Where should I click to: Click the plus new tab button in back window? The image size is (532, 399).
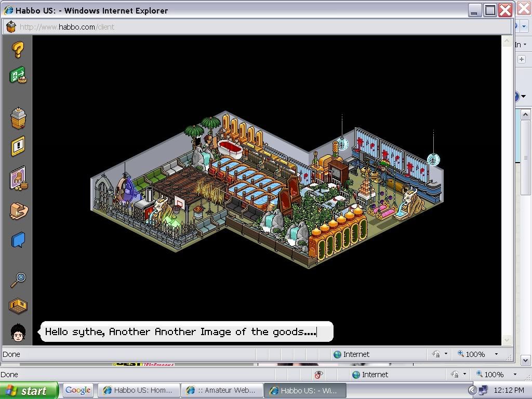tap(522, 59)
